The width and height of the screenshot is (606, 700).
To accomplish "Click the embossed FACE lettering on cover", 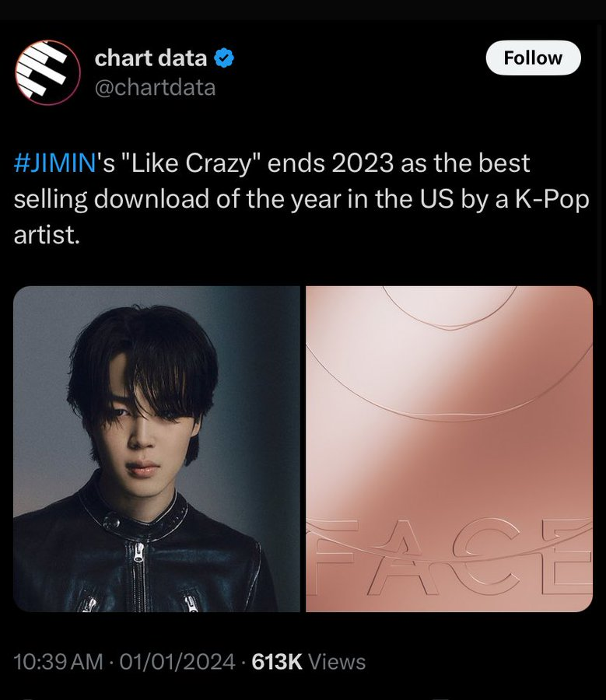I will 451,556.
